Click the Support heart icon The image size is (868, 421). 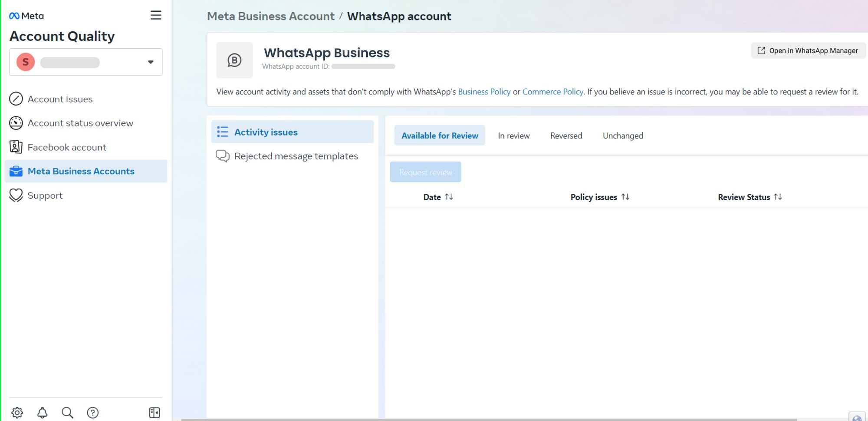16,196
